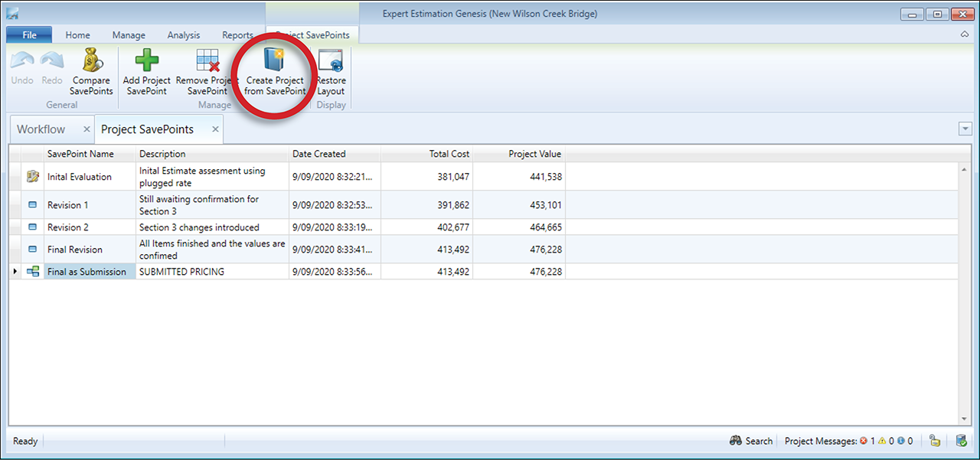980x460 pixels.
Task: Click Remove Project SavePoint icon
Action: (x=207, y=61)
